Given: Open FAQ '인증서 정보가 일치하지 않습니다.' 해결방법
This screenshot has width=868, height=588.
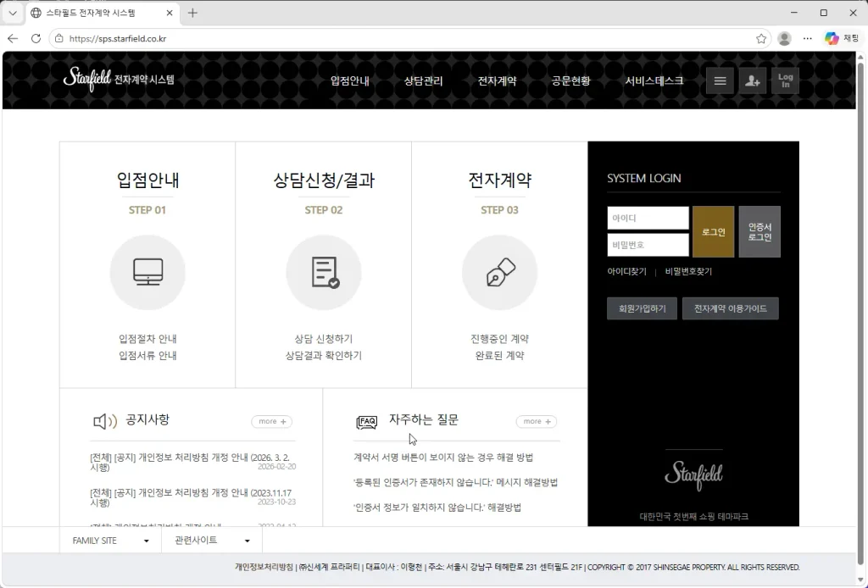Looking at the screenshot, I should click(x=437, y=508).
